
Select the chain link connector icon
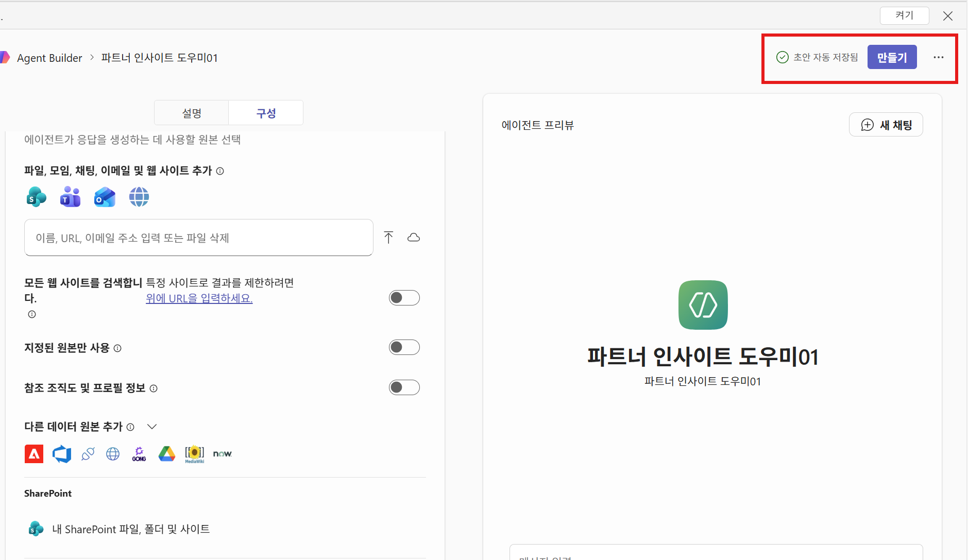[x=88, y=454]
